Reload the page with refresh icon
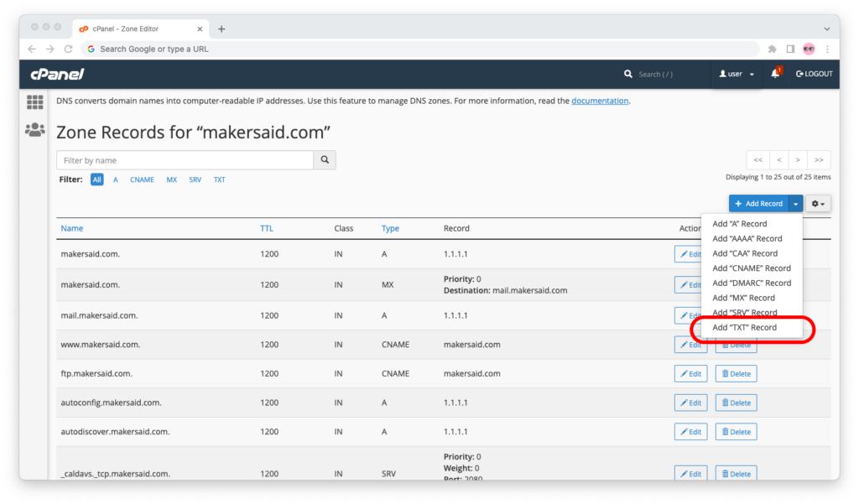This screenshot has width=859, height=504. (x=69, y=49)
